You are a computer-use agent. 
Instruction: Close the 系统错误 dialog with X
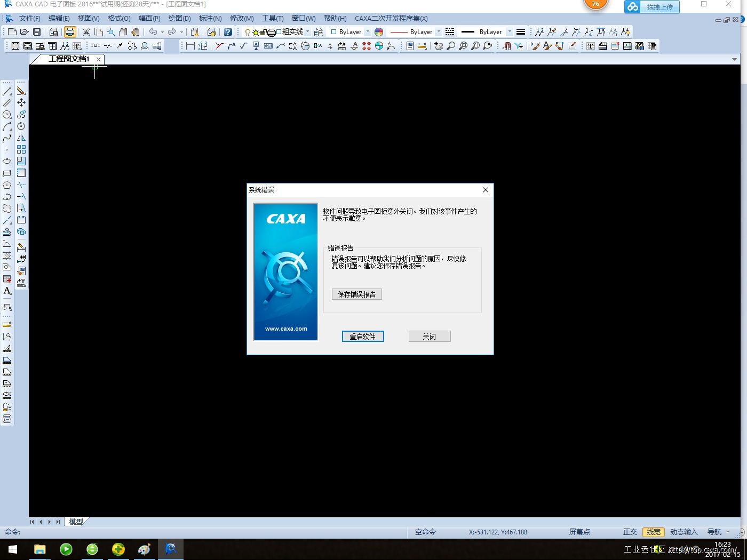click(485, 190)
